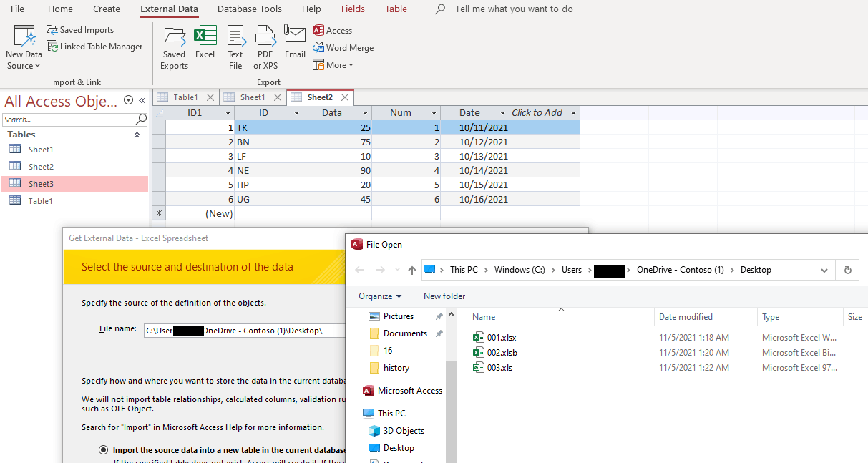The height and width of the screenshot is (463, 868).
Task: Export via Email
Action: (295, 43)
